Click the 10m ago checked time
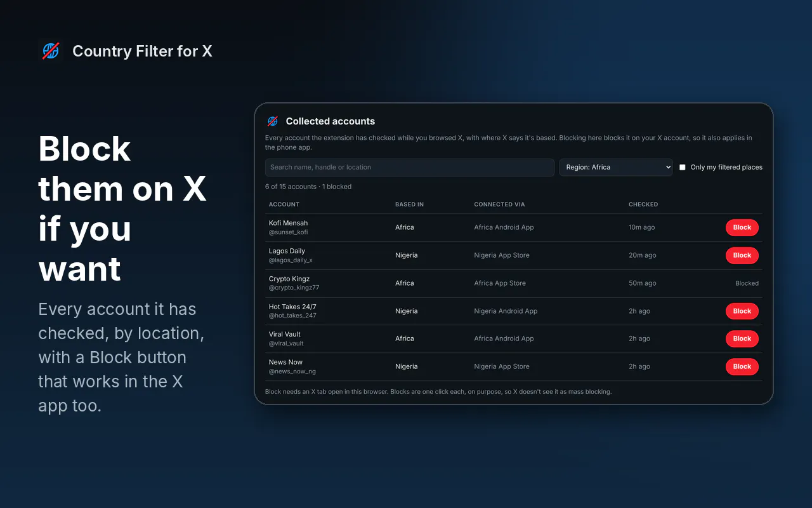The height and width of the screenshot is (508, 812). [642, 227]
